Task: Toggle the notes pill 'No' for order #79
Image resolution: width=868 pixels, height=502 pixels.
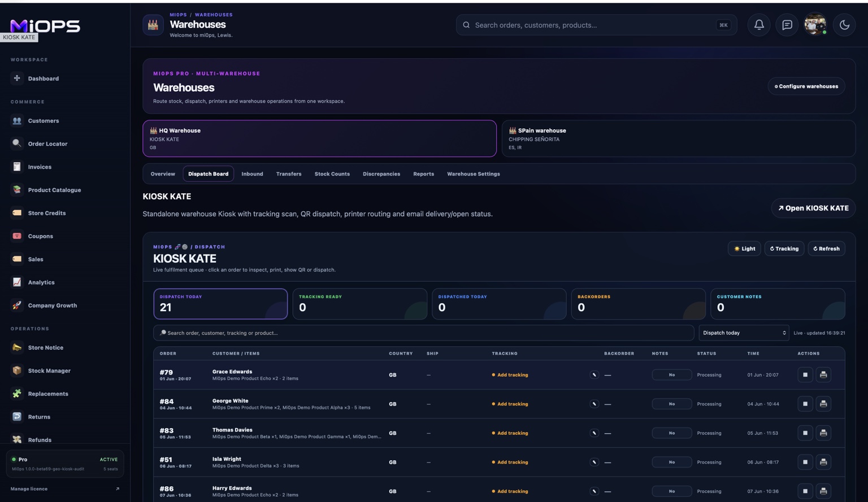Action: click(672, 375)
